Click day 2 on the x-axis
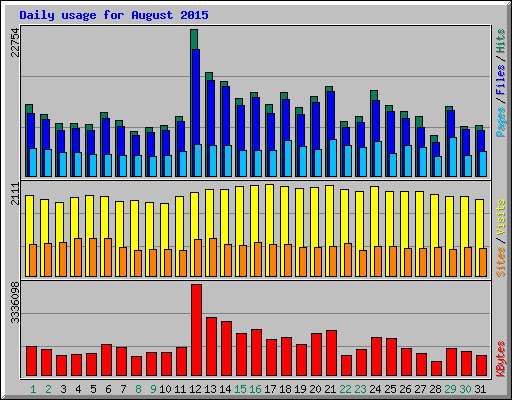The height and width of the screenshot is (400, 512). tap(48, 389)
